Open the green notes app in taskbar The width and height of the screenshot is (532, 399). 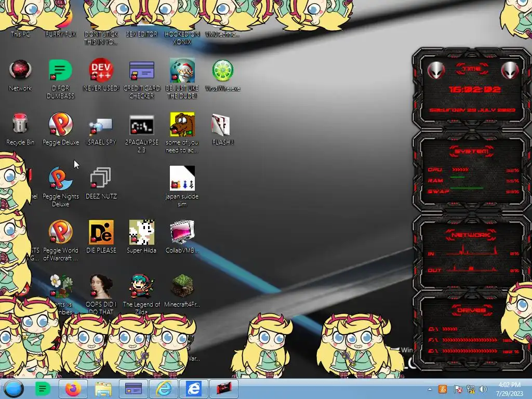tap(43, 389)
